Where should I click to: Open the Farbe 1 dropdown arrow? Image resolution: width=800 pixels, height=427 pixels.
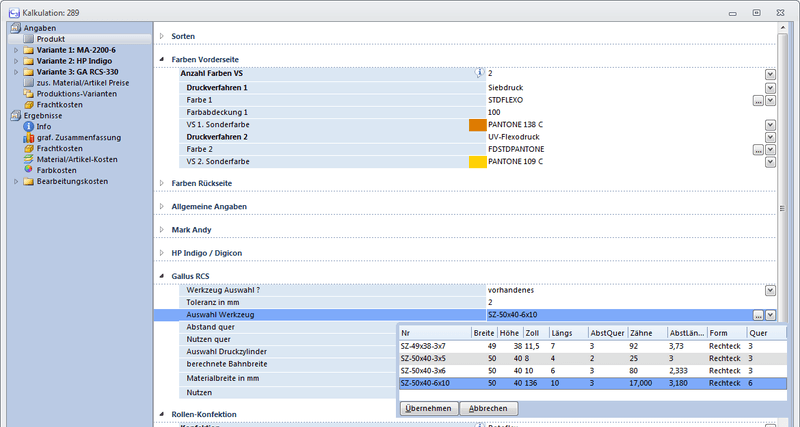(770, 101)
